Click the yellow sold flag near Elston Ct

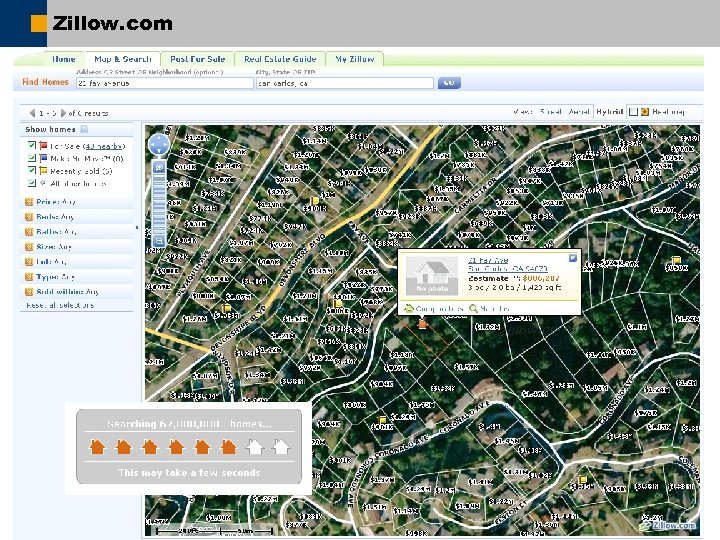(x=582, y=479)
